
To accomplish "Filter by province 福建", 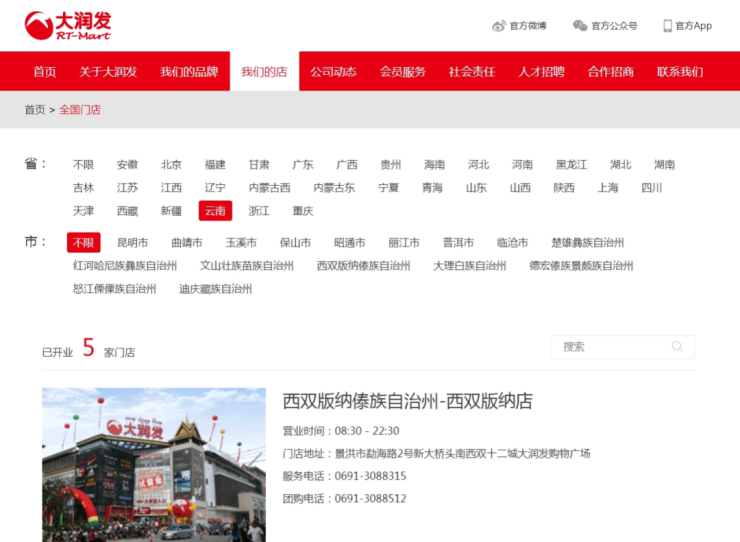I will point(215,165).
